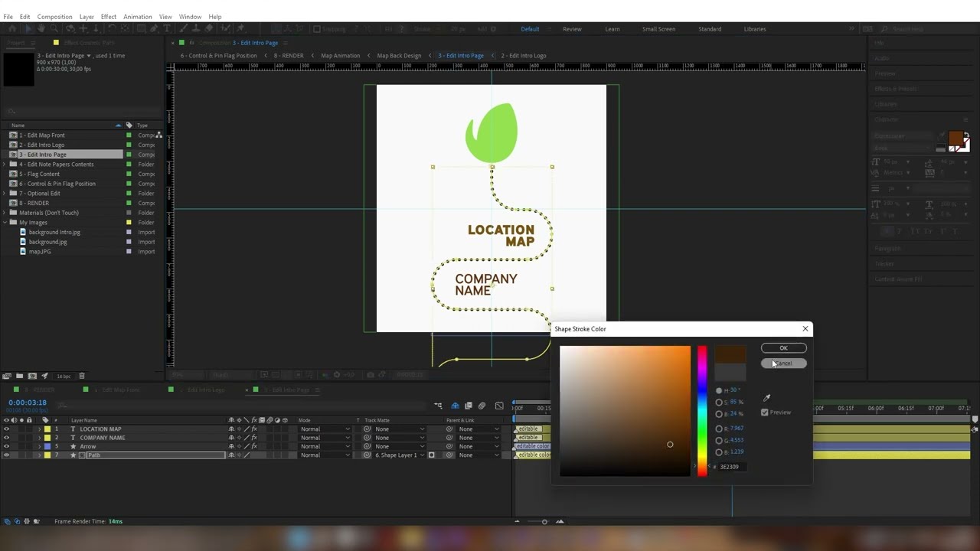Open the Composition menu
This screenshot has width=980, height=551.
(x=54, y=17)
